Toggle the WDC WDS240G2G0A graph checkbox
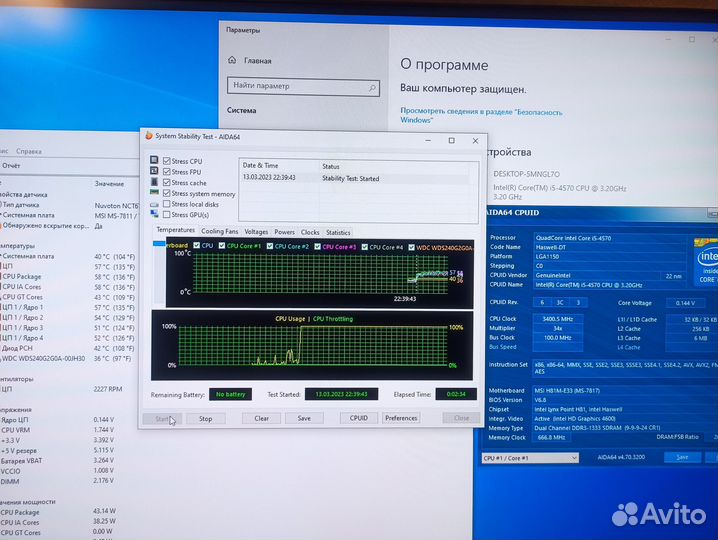Screen dimensions: 718x540 click(x=411, y=247)
